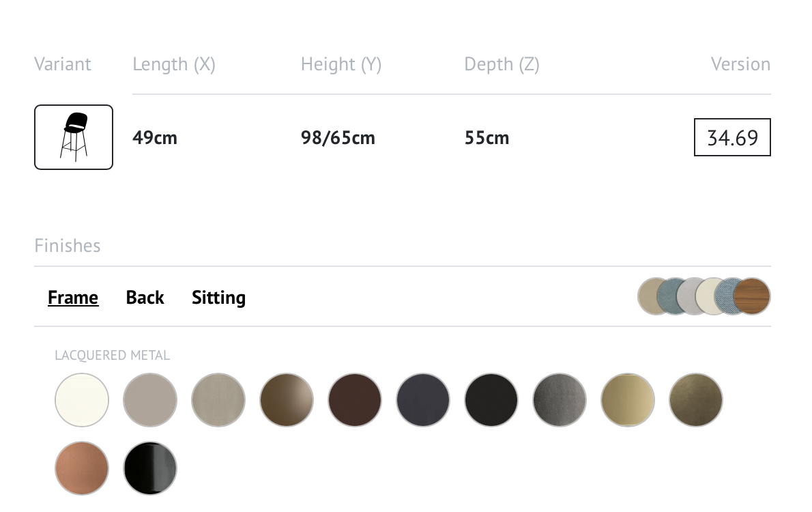
Task: Choose the anthracite blue-grey swatch
Action: [x=423, y=400]
